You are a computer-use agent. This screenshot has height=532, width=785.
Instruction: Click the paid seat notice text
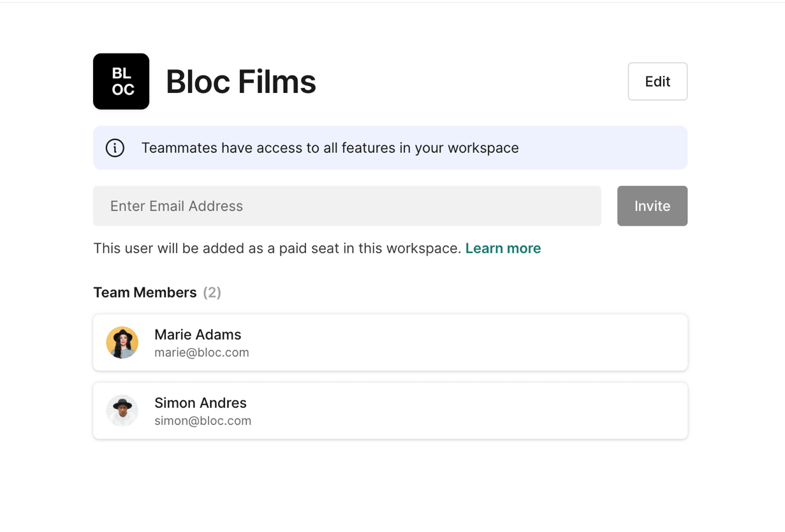(277, 248)
